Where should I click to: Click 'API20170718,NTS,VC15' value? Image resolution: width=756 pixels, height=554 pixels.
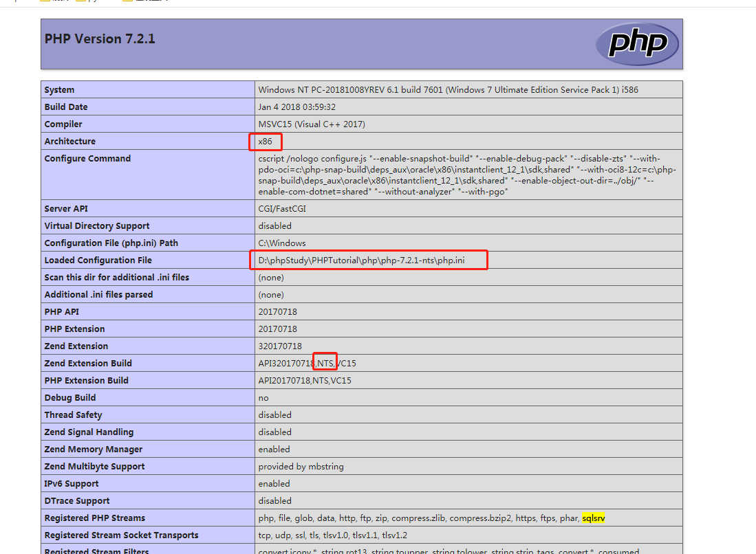point(305,381)
